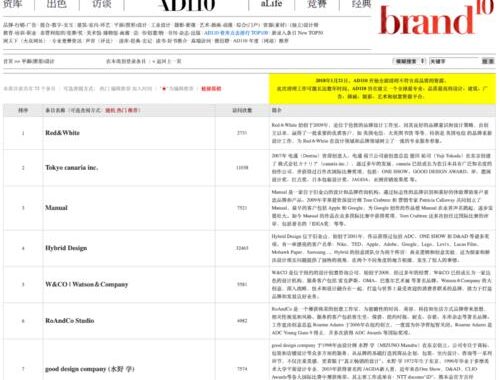Click the Red&White description text
This screenshot has width=500, height=380.
(382, 133)
